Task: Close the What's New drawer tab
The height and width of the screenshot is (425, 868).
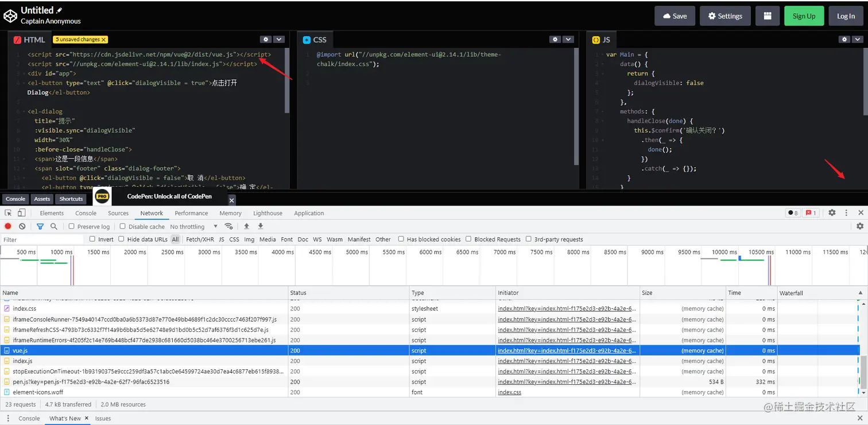Action: click(87, 418)
